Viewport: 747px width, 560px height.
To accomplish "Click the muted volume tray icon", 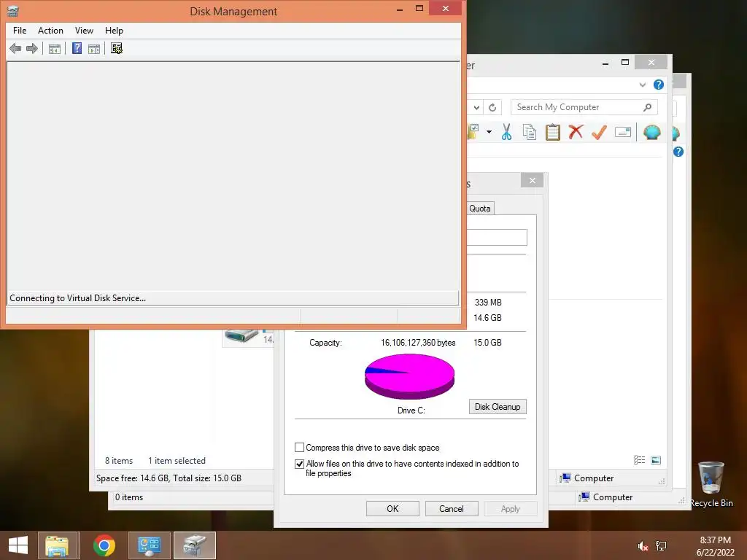I will [643, 546].
